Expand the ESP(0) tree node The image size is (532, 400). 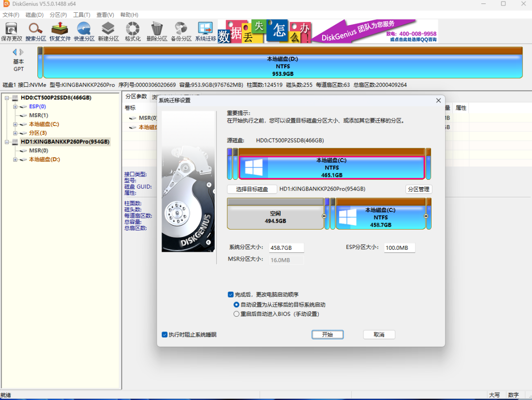(x=15, y=106)
